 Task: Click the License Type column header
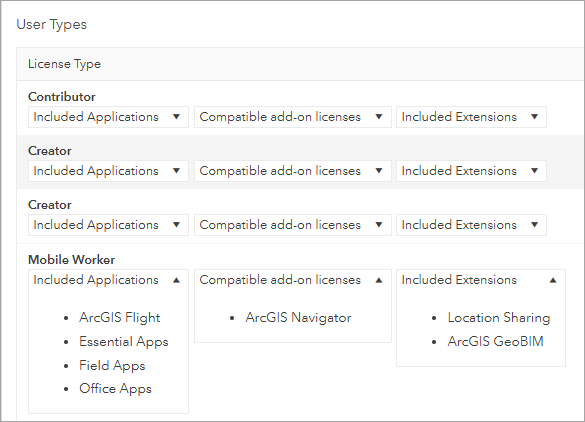64,64
